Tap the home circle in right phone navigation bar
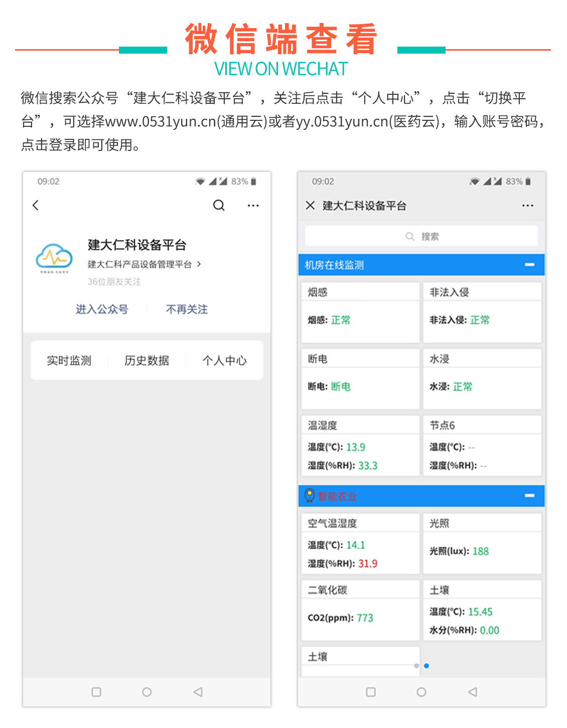The height and width of the screenshot is (728, 567). 421,692
